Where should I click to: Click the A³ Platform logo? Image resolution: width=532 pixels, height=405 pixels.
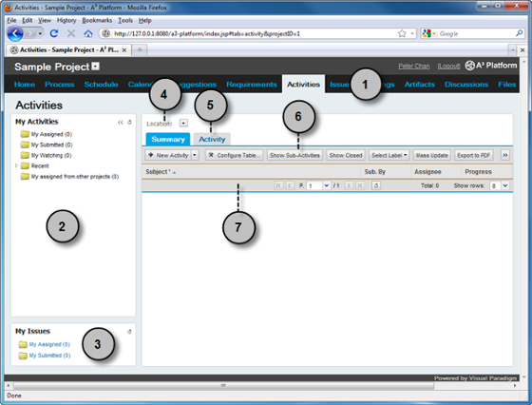click(491, 66)
